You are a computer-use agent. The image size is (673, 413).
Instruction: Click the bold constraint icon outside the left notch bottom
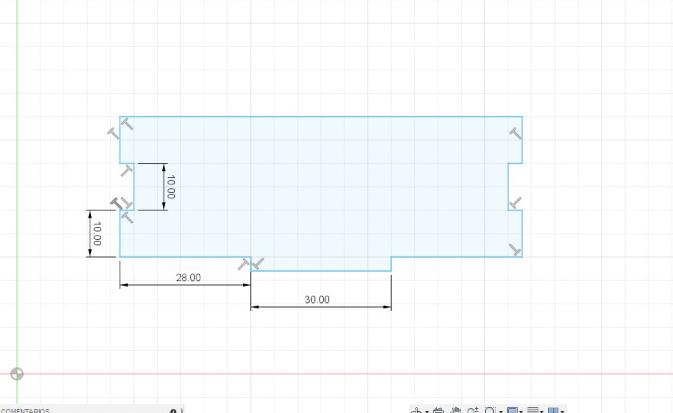coord(116,203)
